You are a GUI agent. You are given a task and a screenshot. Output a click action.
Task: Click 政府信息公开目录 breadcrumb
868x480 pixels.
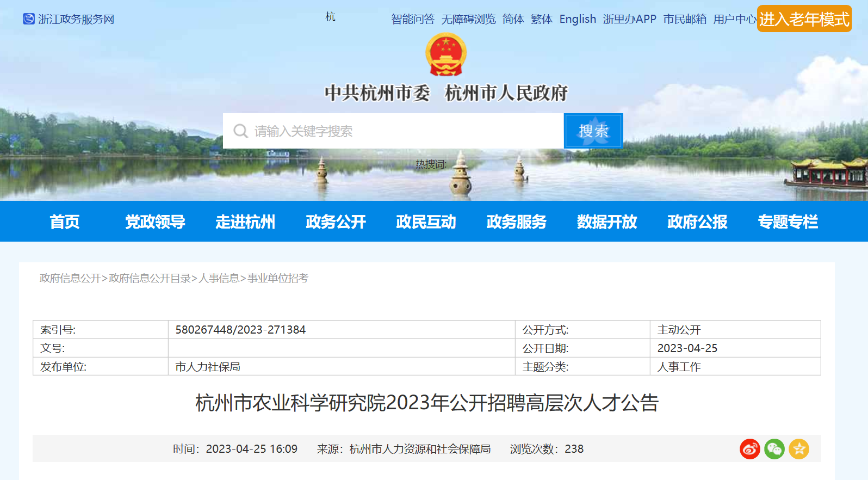click(150, 278)
